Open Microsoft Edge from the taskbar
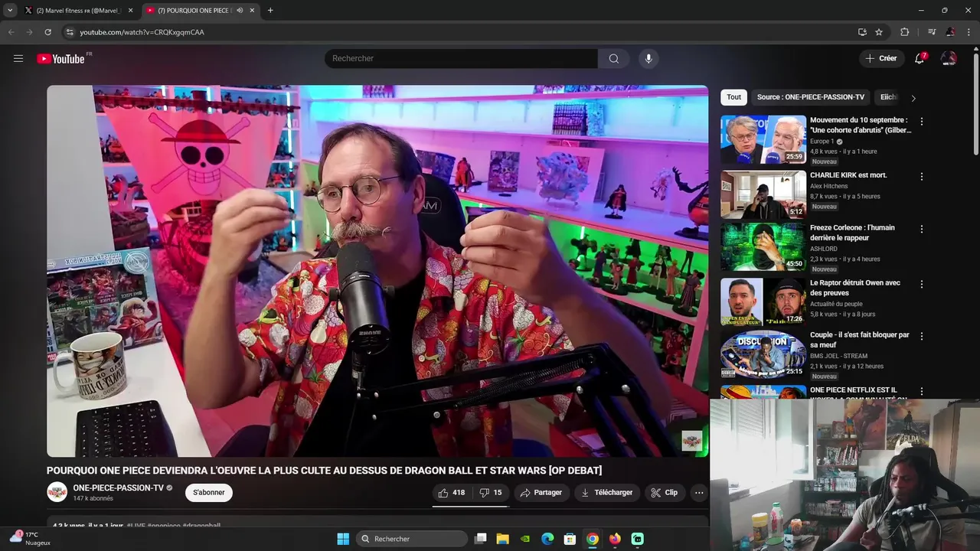The height and width of the screenshot is (551, 980). pyautogui.click(x=547, y=539)
